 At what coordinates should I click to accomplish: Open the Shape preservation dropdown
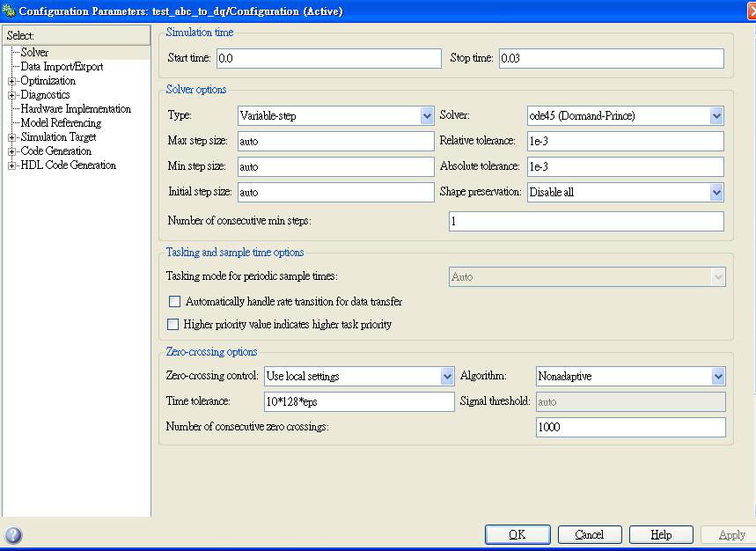point(716,192)
